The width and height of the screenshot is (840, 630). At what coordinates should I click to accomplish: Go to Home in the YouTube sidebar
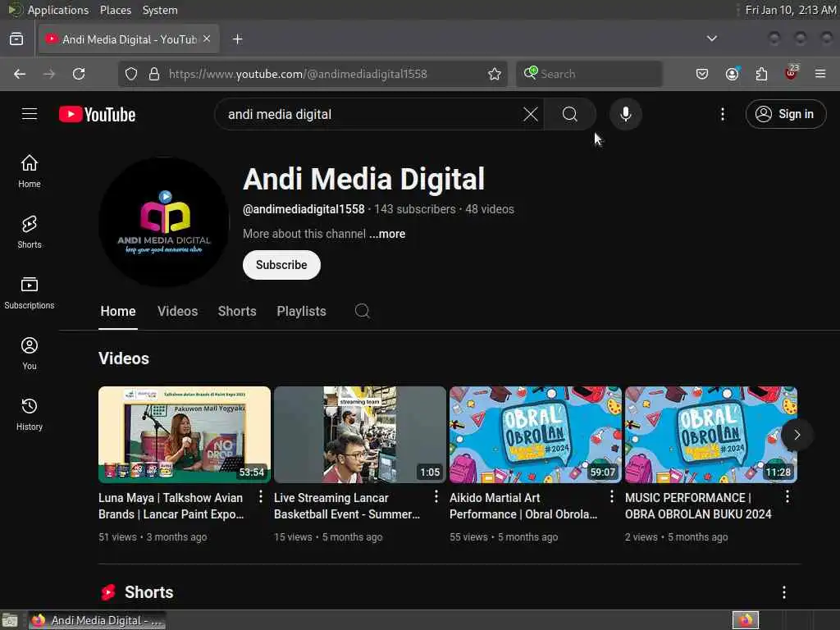(30, 171)
